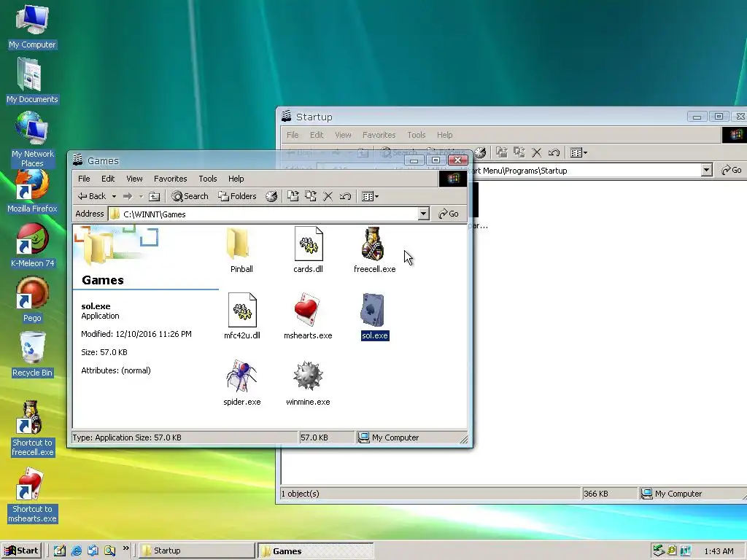The height and width of the screenshot is (560, 747).
Task: Click the Forward arrow in Games toolbar
Action: [128, 196]
